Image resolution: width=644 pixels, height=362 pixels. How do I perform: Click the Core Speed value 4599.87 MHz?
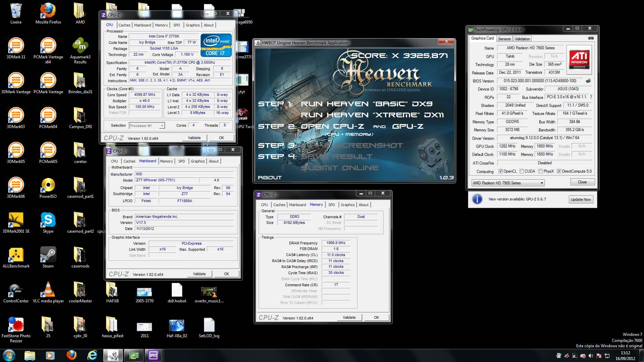pos(145,95)
